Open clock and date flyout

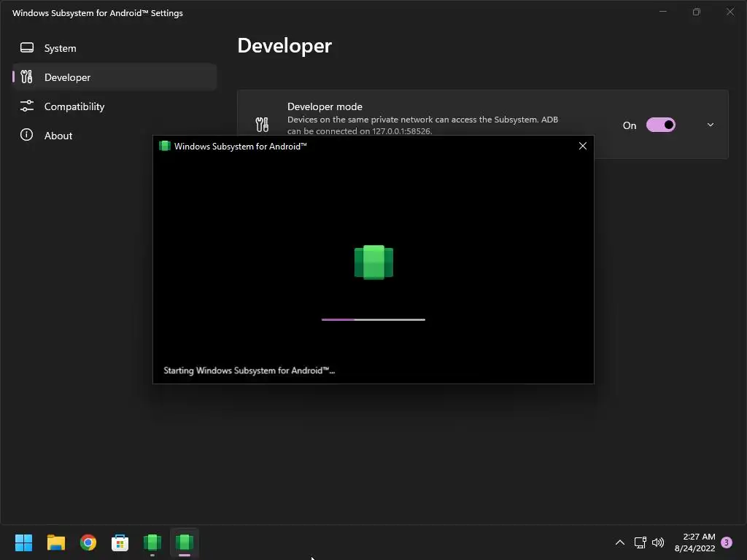(694, 542)
